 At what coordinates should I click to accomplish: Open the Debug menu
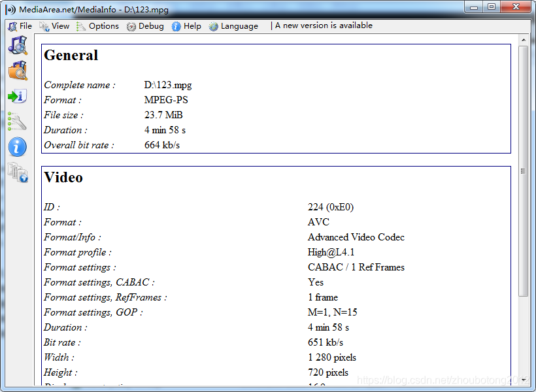click(145, 26)
